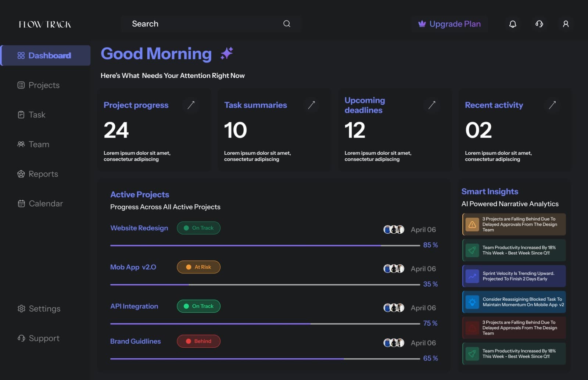Click the crown icon beside Upgrade Plan
The width and height of the screenshot is (588, 380).
(422, 24)
